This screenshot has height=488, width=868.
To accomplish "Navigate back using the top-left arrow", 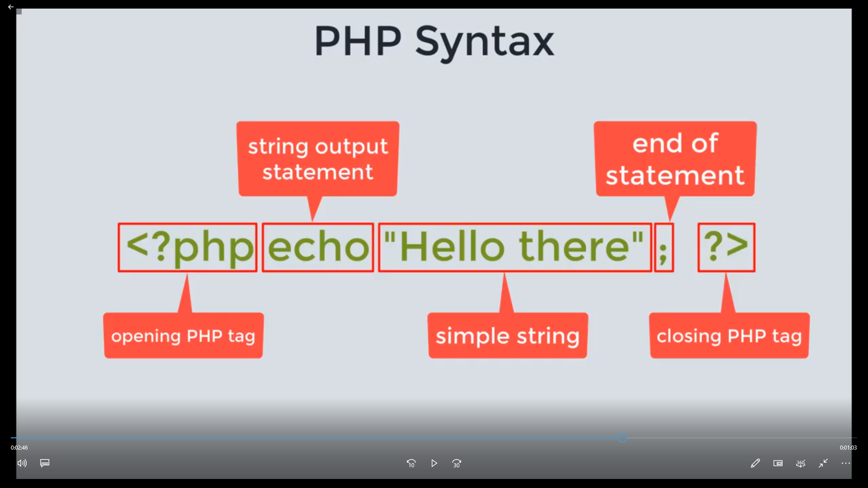I will [x=11, y=7].
